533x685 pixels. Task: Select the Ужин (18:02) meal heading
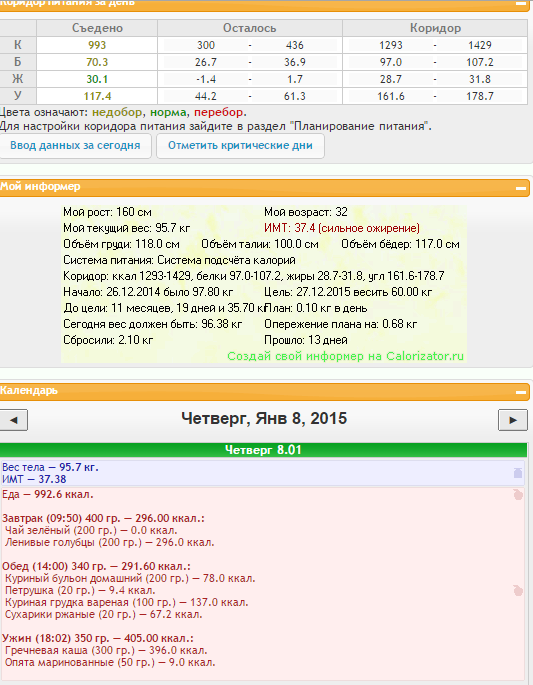point(97,638)
